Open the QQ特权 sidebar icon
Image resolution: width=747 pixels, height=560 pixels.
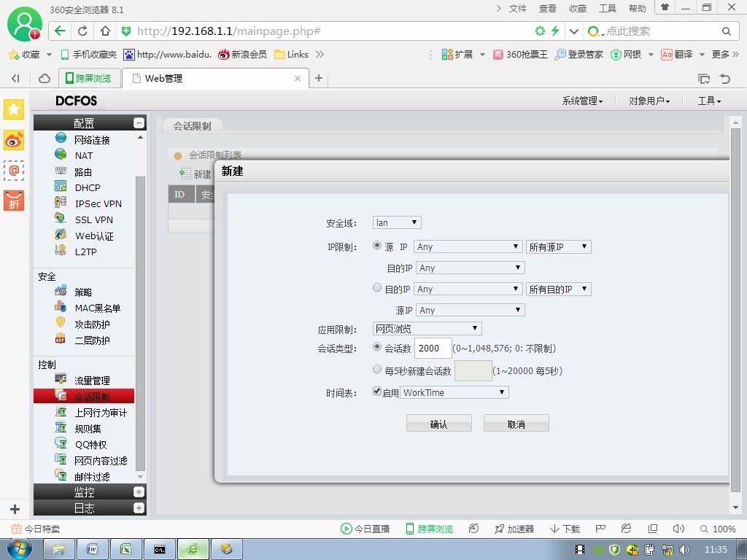coord(61,443)
